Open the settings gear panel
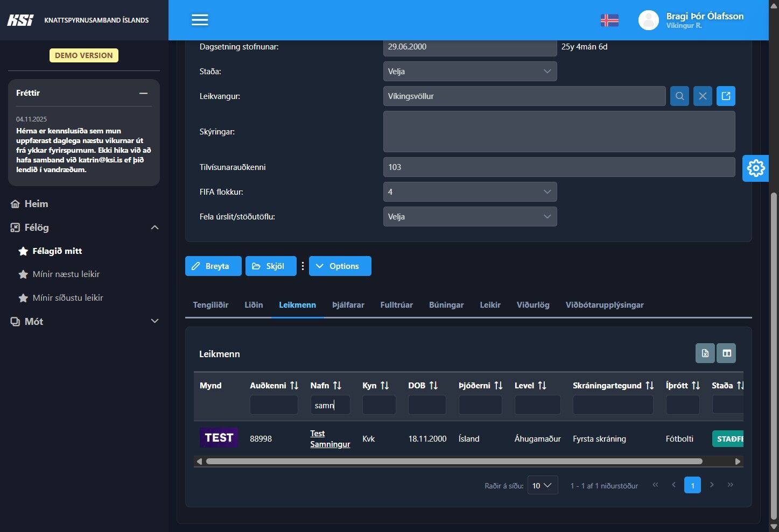The height and width of the screenshot is (532, 779). coord(755,168)
